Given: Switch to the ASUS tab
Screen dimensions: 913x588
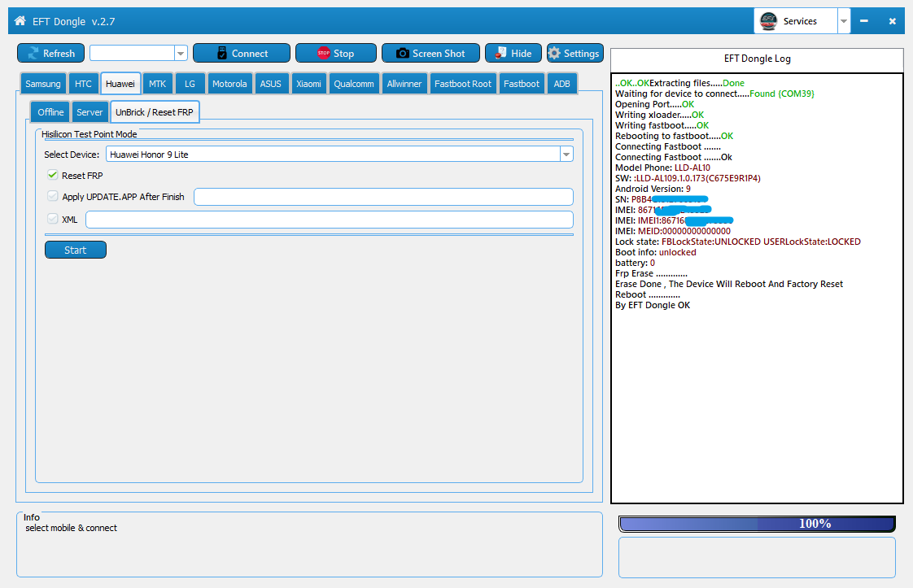Looking at the screenshot, I should (271, 84).
